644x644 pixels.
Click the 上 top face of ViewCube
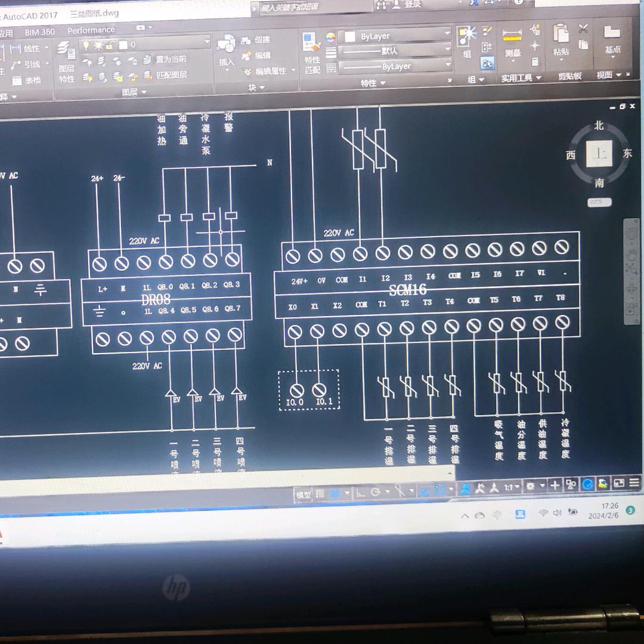pos(598,154)
